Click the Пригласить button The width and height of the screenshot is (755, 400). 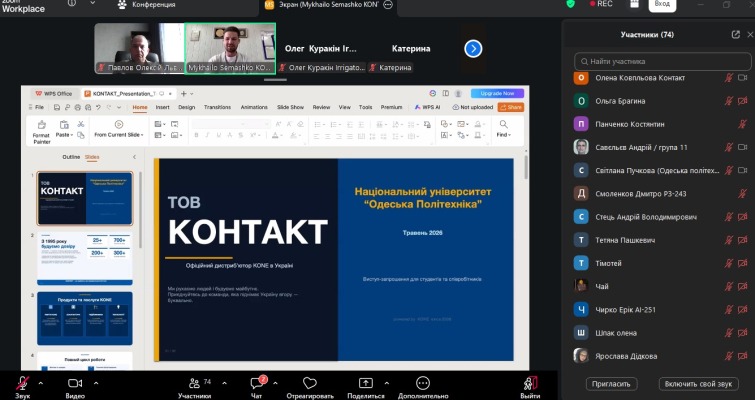pos(612,384)
